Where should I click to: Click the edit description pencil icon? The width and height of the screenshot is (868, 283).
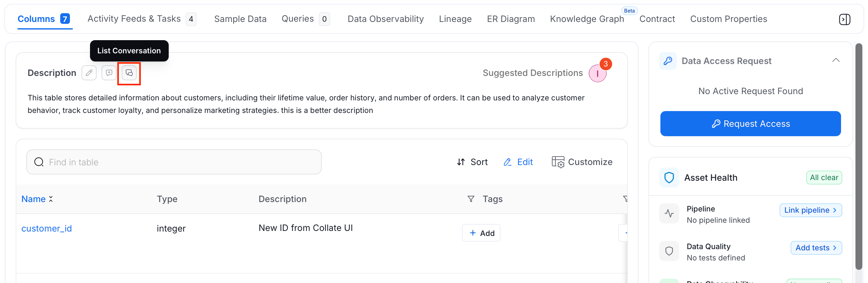[89, 73]
